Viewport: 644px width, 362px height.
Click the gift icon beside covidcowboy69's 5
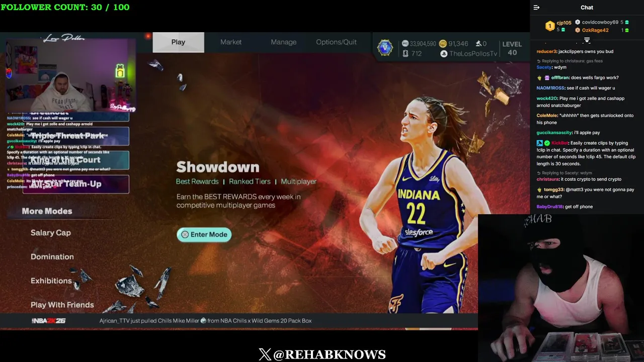(x=626, y=22)
